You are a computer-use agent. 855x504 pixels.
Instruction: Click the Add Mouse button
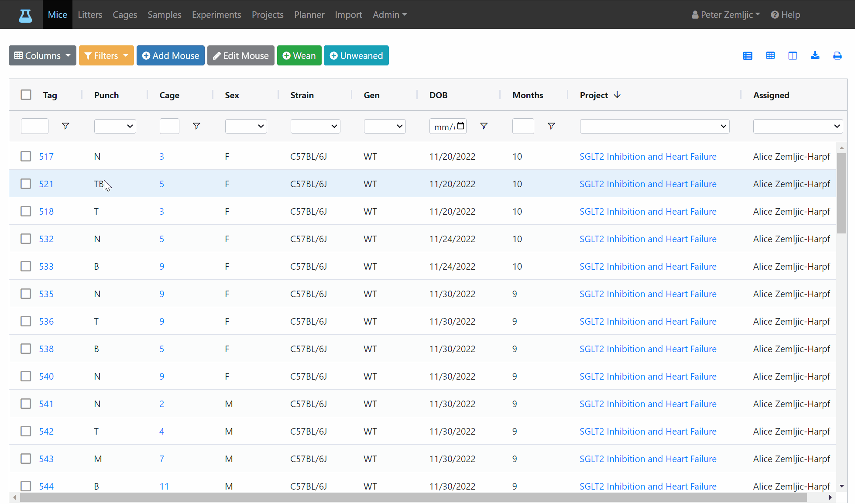click(171, 56)
